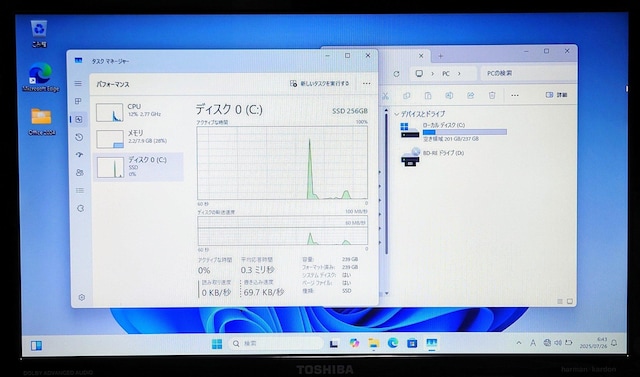Open Task Manager more options ellipsis
This screenshot has width=640, height=377.
pos(367,84)
